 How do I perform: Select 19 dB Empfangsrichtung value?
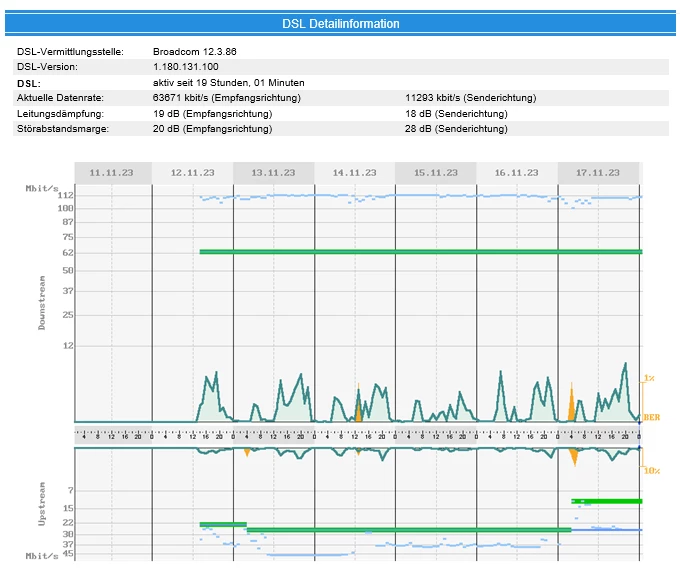click(x=212, y=114)
